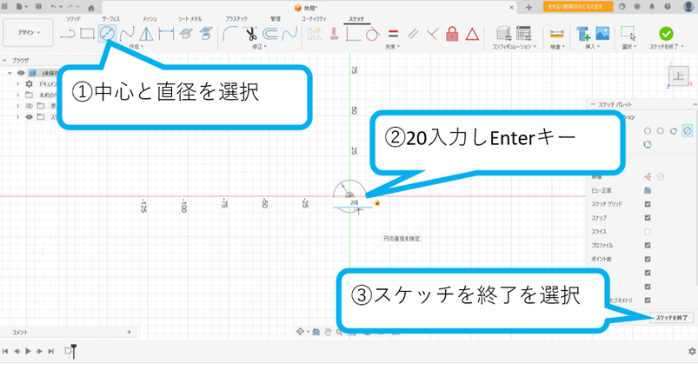
Task: Click the Insert Fastener icon
Action: pyautogui.click(x=583, y=34)
